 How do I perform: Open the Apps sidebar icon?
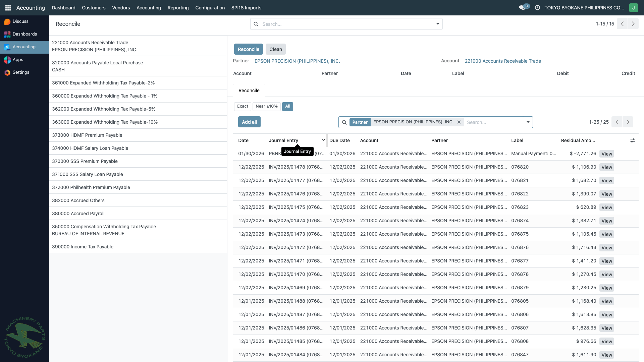(18, 59)
